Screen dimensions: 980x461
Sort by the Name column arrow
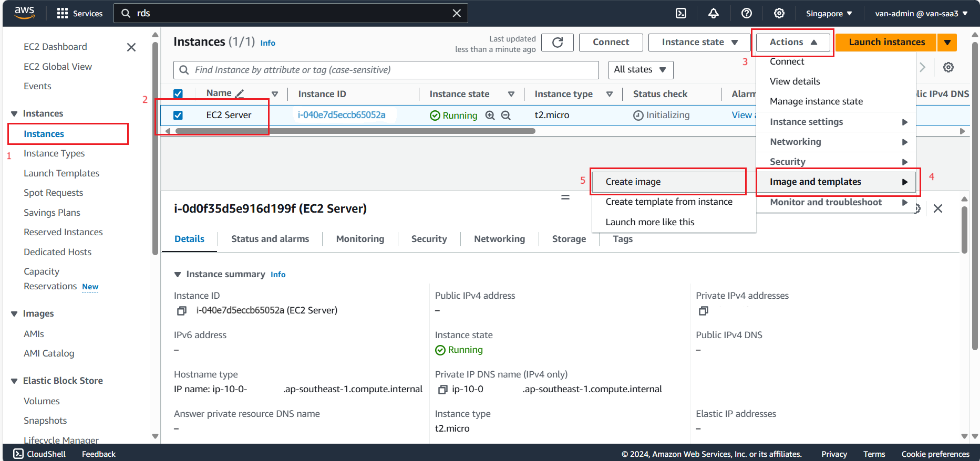[x=274, y=94]
